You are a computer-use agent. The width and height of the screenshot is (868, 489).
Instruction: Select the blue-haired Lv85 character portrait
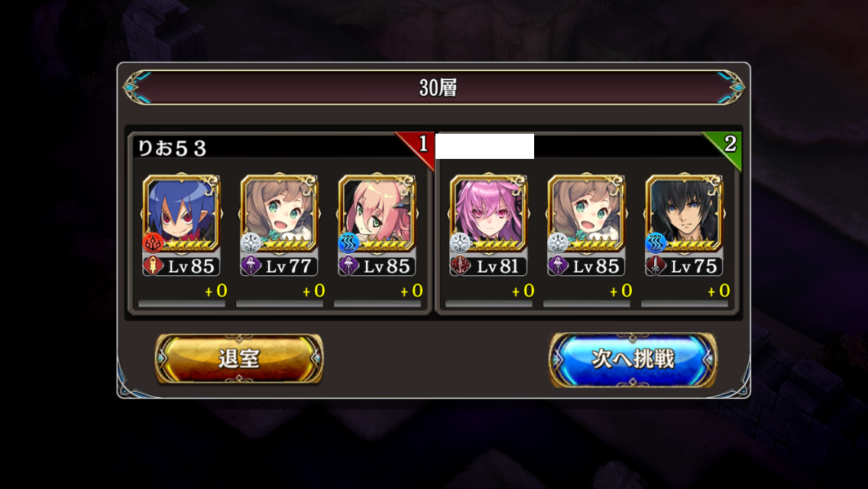point(182,214)
